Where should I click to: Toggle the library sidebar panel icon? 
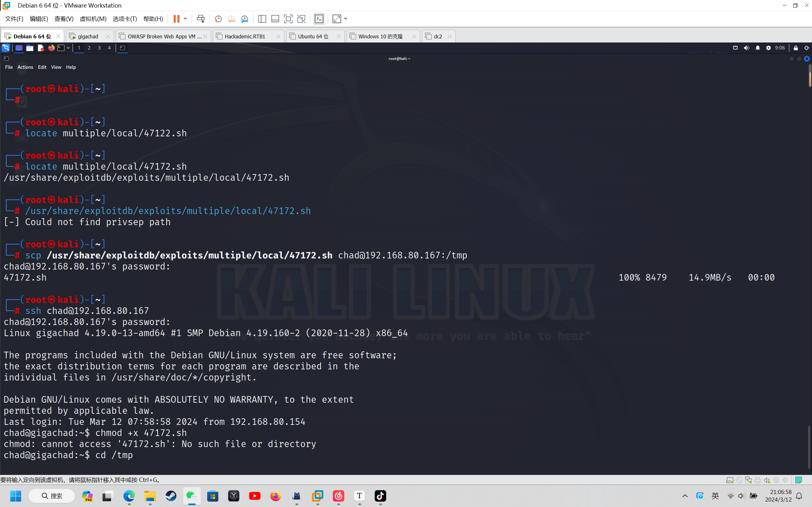click(x=262, y=19)
